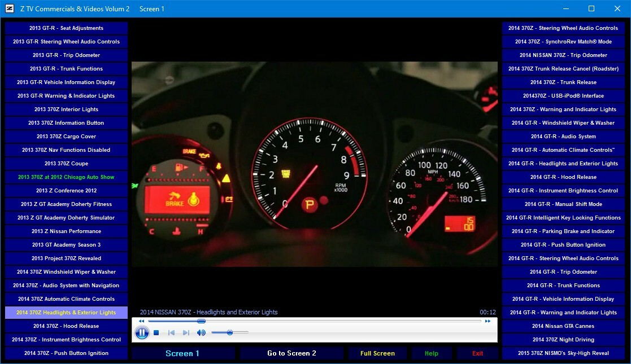The height and width of the screenshot is (364, 631).
Task: Open the Help button
Action: click(431, 353)
